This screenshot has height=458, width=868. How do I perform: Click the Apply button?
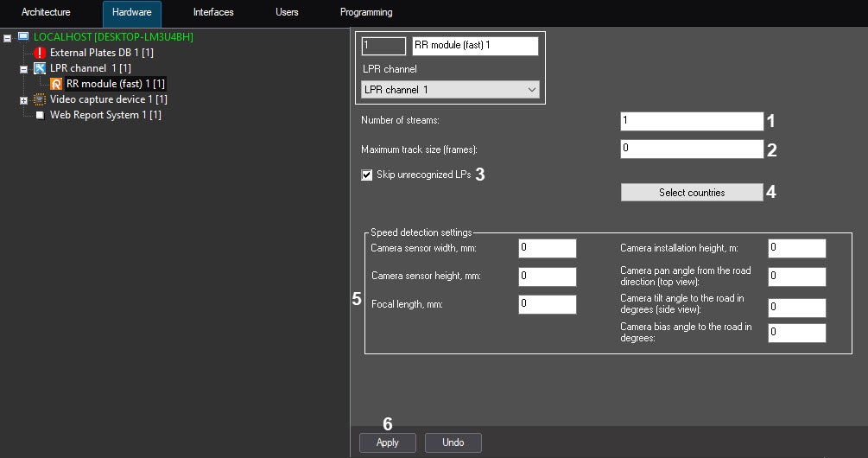[x=388, y=442]
